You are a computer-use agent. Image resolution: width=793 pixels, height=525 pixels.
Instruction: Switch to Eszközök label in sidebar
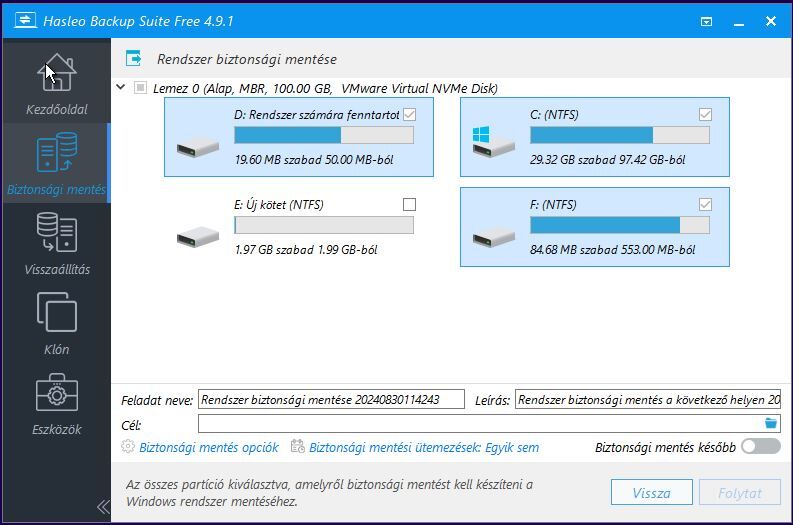tap(57, 429)
